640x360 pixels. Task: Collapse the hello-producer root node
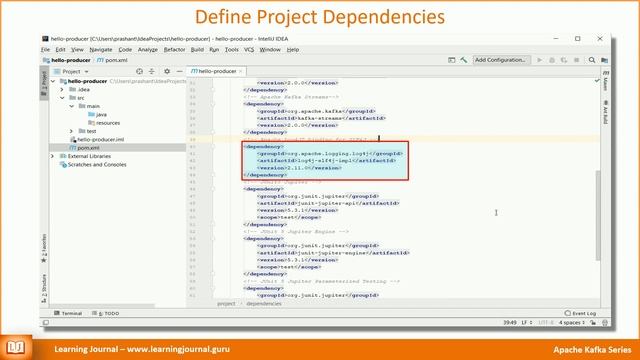coord(53,81)
